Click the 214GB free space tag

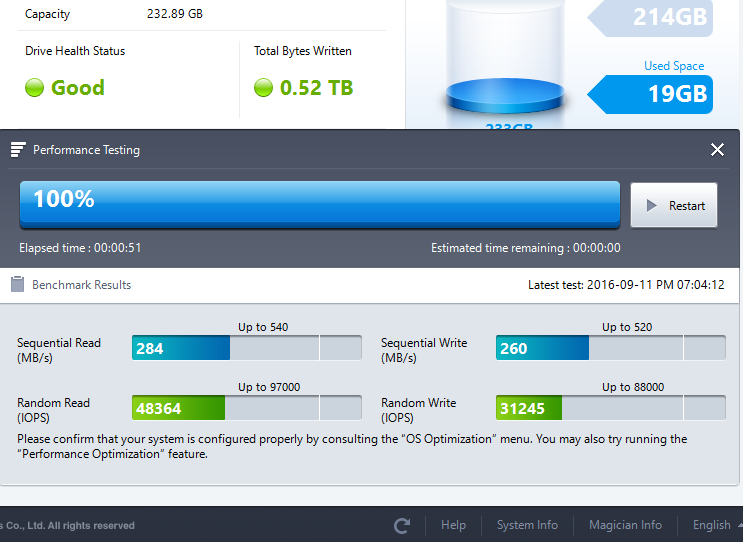click(x=650, y=18)
